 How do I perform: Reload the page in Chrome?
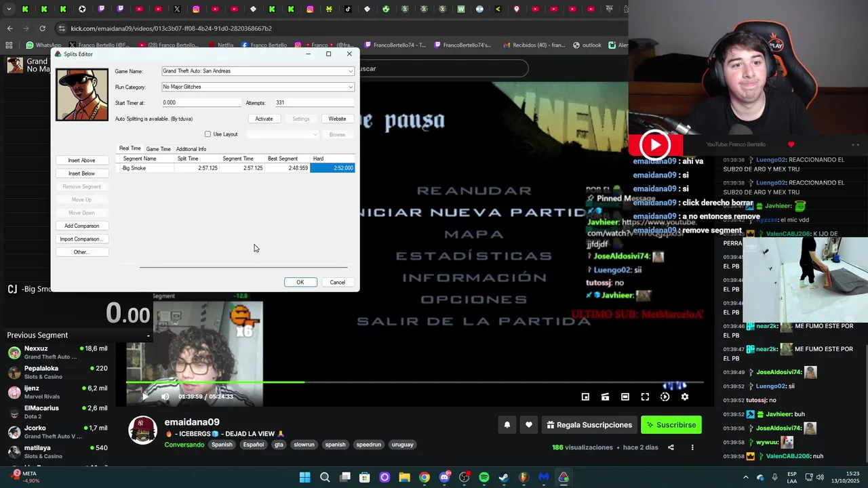(x=42, y=28)
